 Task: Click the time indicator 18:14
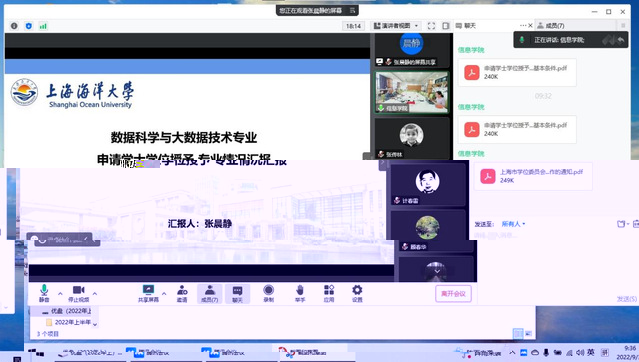tap(353, 26)
